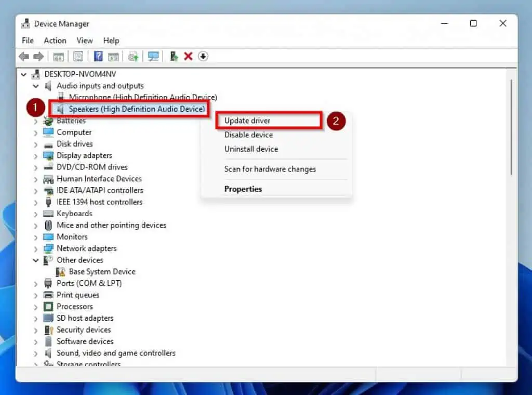This screenshot has height=395, width=532.
Task: Click the Back arrow in the toolbar
Action: (24, 56)
